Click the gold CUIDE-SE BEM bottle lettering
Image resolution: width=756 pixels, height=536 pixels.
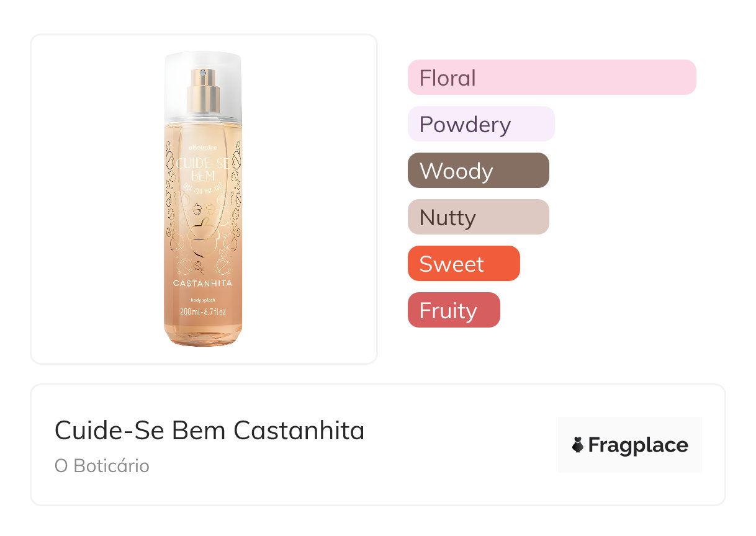pyautogui.click(x=196, y=169)
